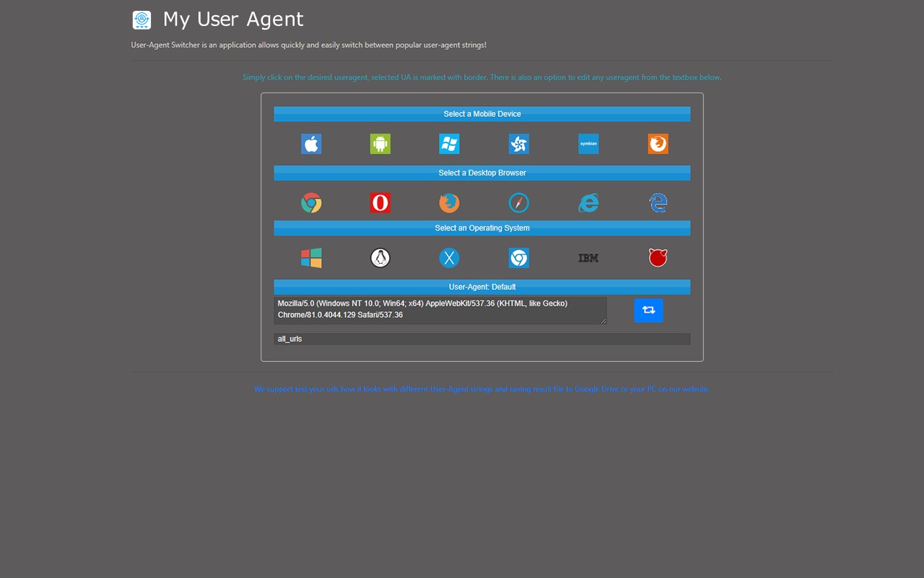Click the My User Agent logo icon
Screen dimensions: 924x578
pos(142,20)
